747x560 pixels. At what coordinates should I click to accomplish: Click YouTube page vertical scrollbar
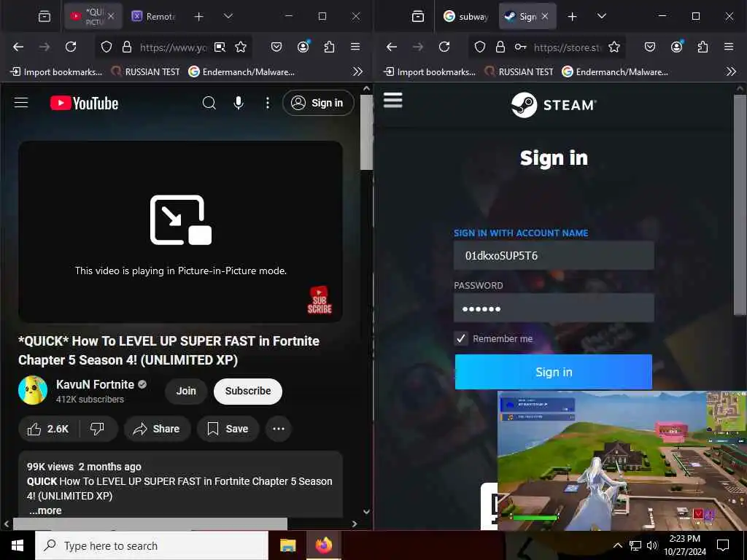click(x=366, y=133)
